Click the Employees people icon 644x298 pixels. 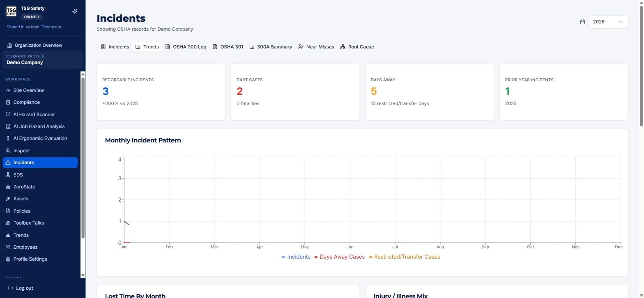pyautogui.click(x=8, y=247)
